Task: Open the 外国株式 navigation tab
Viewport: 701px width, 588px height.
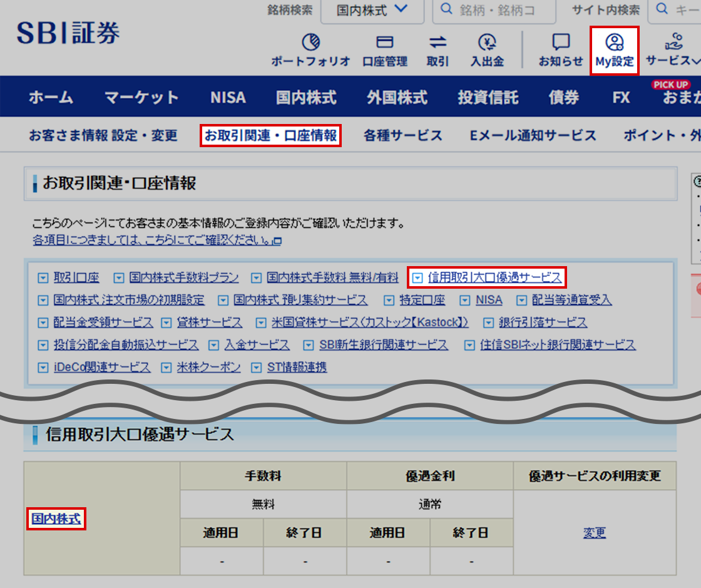Action: coord(397,97)
